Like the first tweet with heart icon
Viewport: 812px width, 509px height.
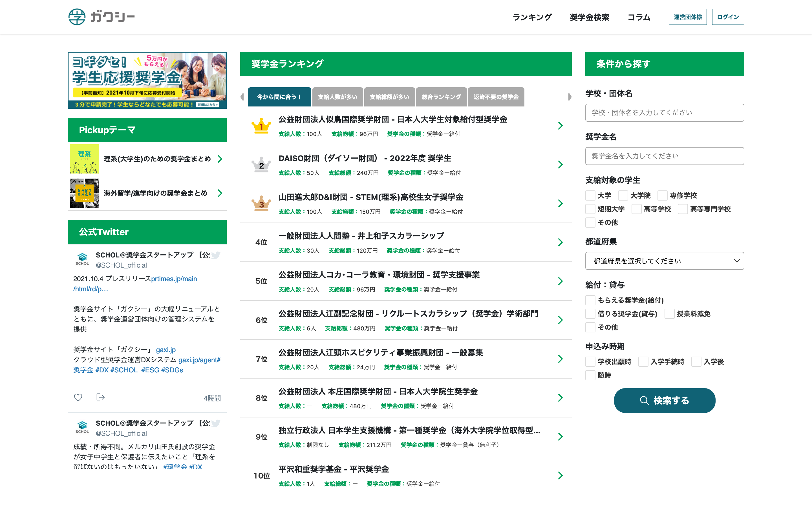pyautogui.click(x=78, y=397)
